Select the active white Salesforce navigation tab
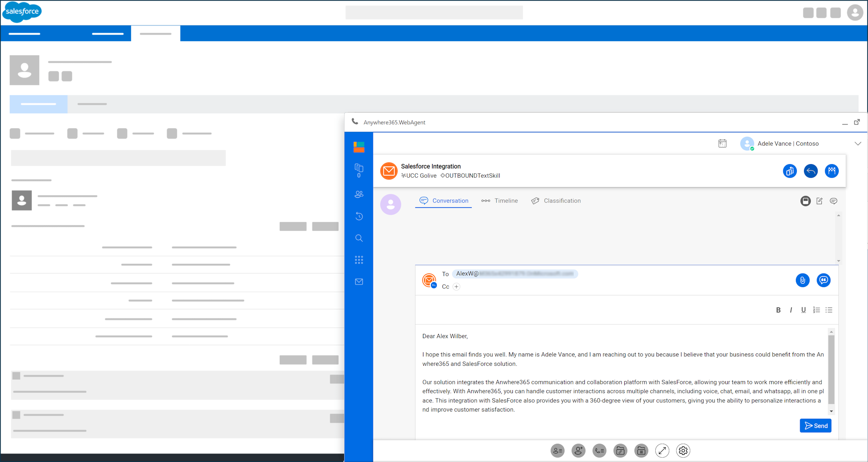Screen dimensions: 868x462 [156, 34]
